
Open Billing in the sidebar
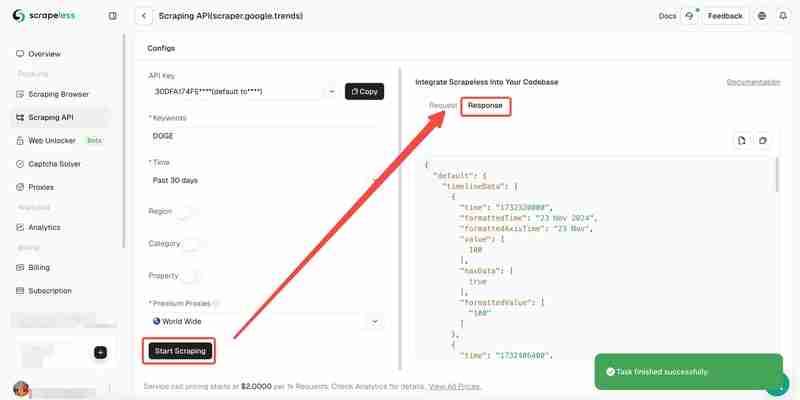pos(33,267)
